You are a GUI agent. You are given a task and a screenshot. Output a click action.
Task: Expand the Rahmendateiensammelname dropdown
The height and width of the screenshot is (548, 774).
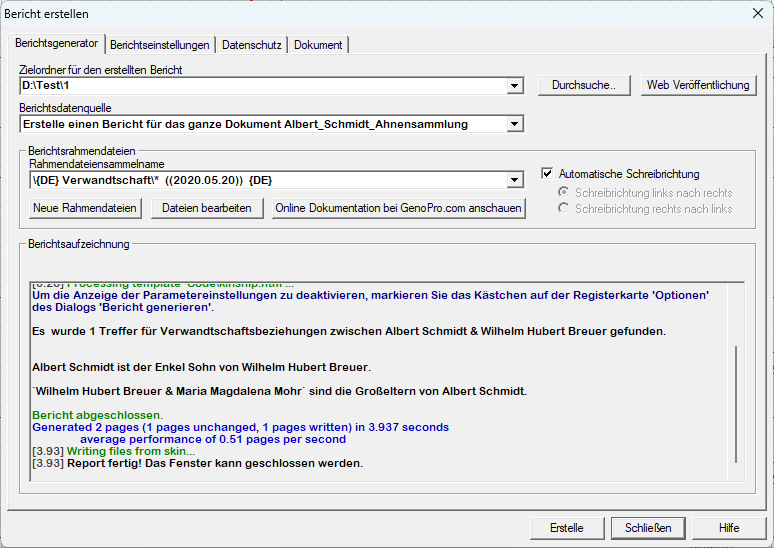(x=515, y=181)
